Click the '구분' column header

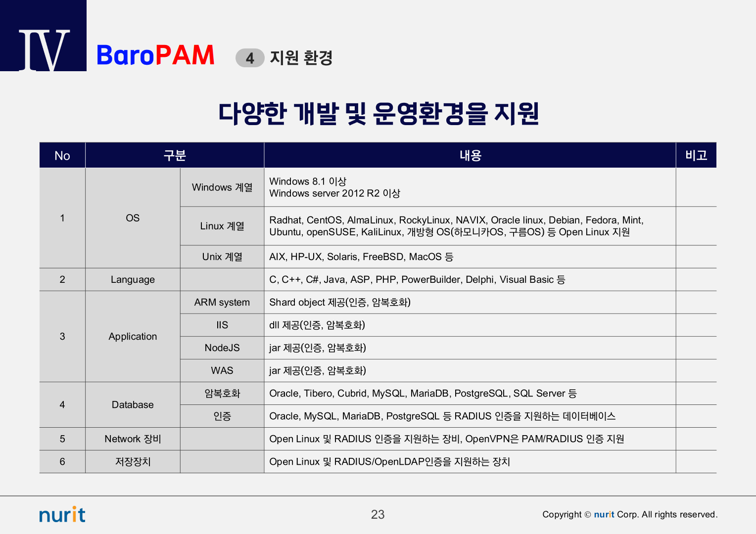click(x=175, y=155)
